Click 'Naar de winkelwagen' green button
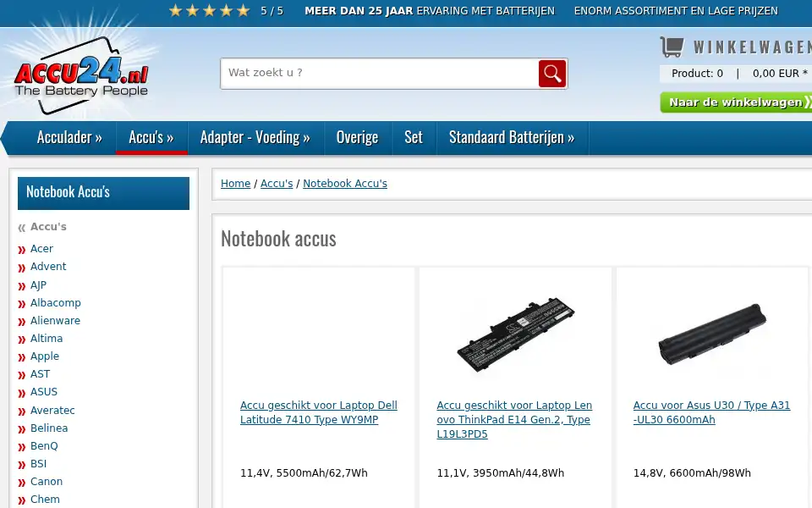The image size is (812, 508). [736, 102]
